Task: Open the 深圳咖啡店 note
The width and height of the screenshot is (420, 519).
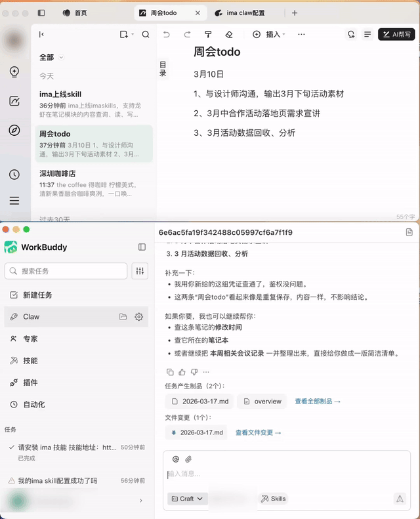Action: pos(94,183)
